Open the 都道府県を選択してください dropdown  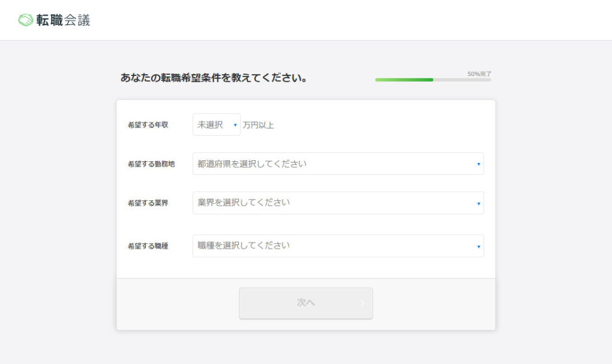coord(338,164)
